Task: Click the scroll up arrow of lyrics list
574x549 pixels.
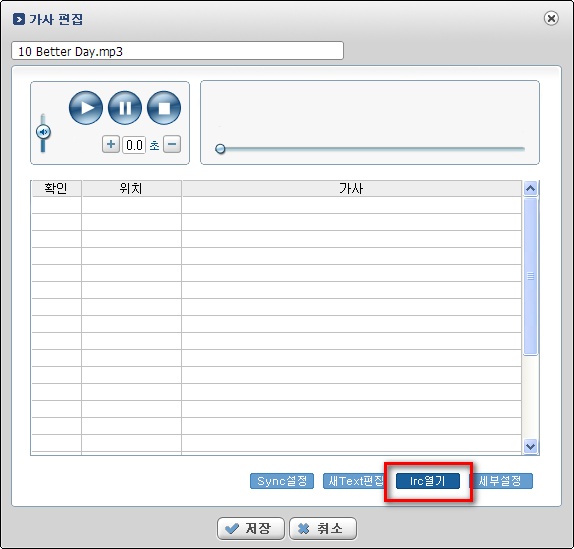Action: (530, 189)
